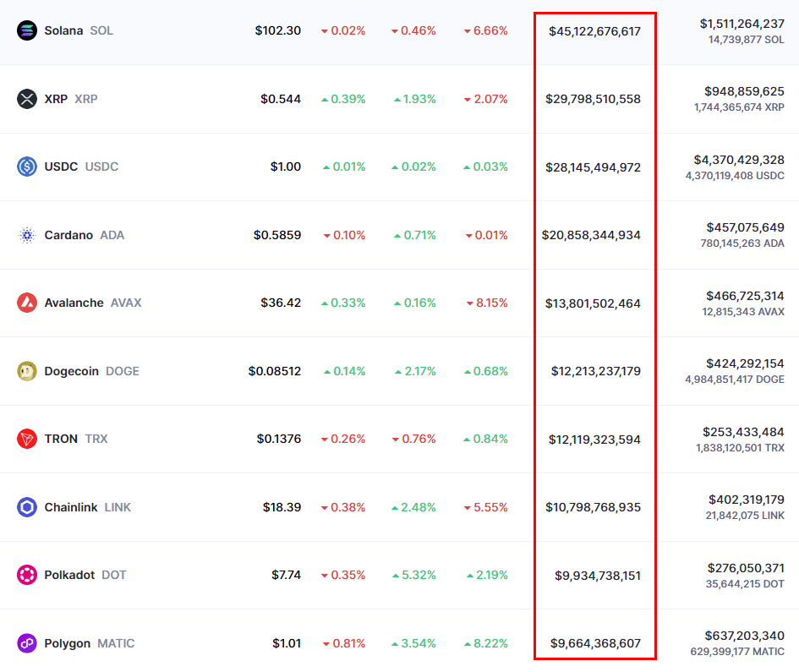Click USDC's market cap value
This screenshot has height=672, width=799.
click(x=594, y=167)
